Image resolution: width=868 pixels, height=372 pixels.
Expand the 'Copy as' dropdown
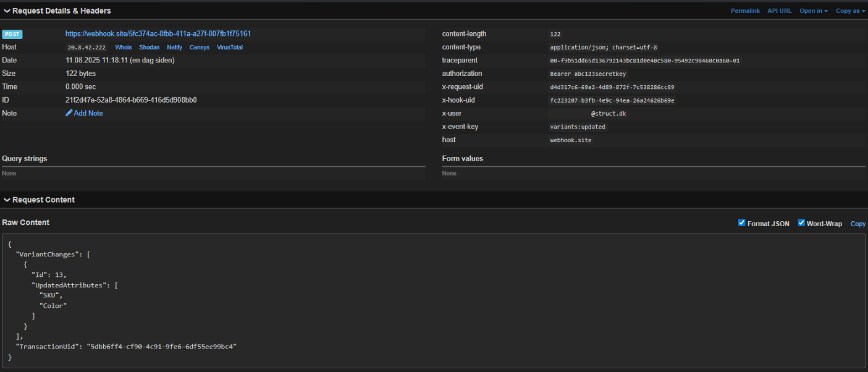click(x=850, y=11)
